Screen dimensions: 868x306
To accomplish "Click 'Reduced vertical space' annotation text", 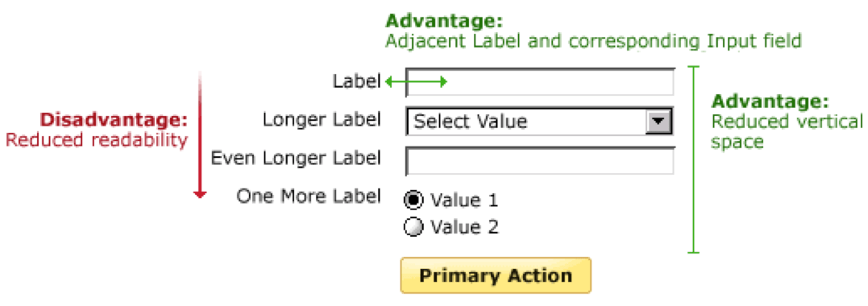I will pyautogui.click(x=787, y=131).
